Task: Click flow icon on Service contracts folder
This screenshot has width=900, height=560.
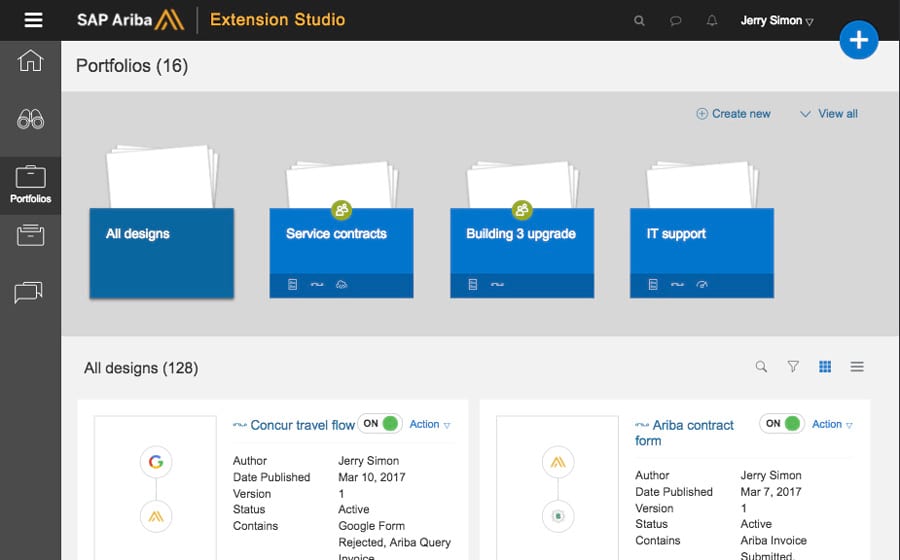Action: coord(317,284)
